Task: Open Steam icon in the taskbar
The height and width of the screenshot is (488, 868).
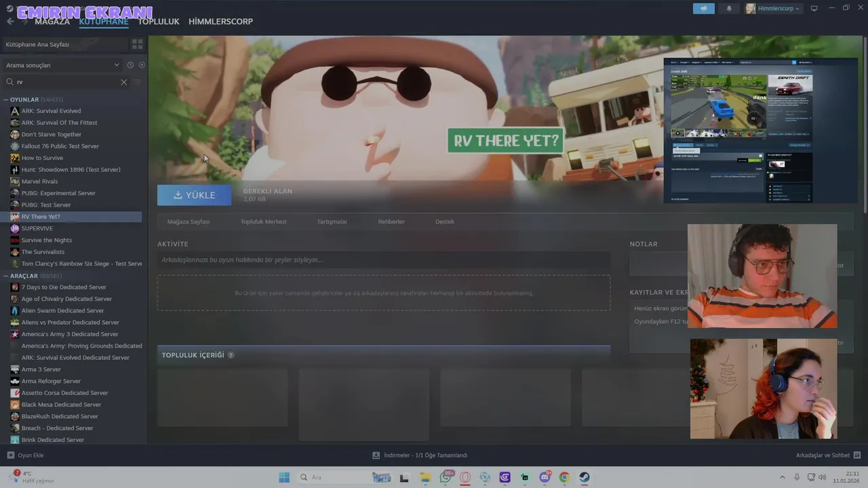Action: (584, 477)
